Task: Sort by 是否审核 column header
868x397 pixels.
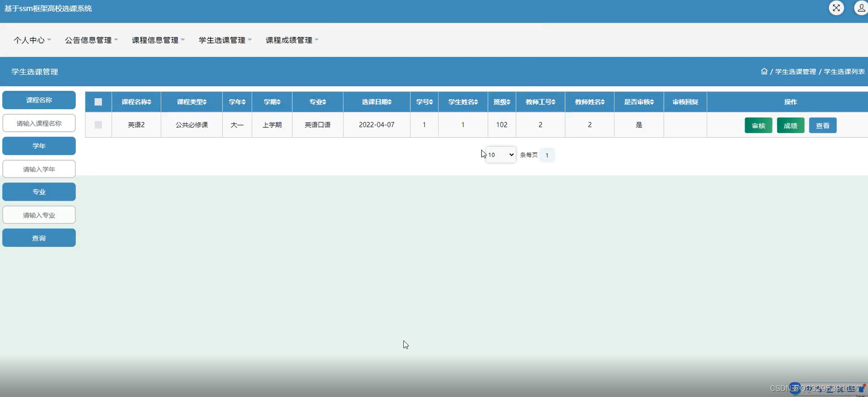Action: click(639, 102)
